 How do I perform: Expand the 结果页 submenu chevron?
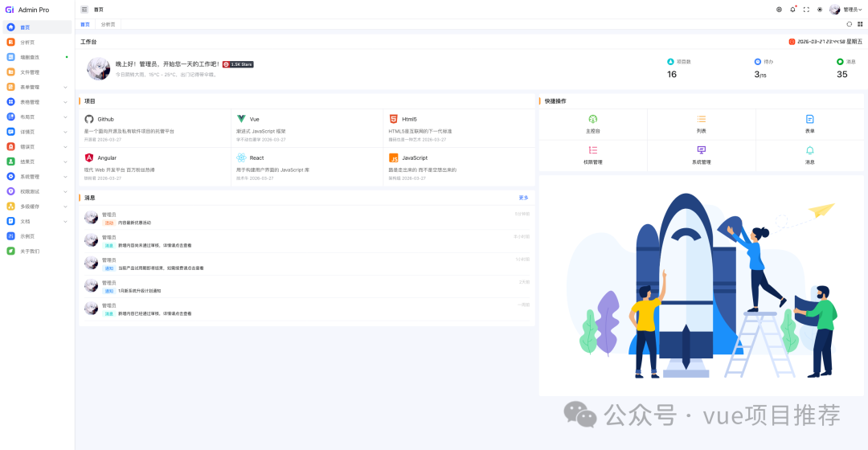(x=65, y=162)
